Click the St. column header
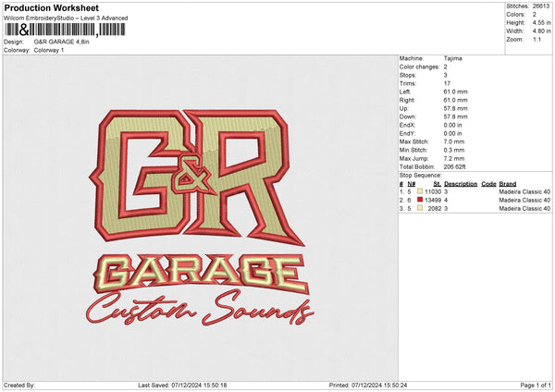Screen dimensions: 555x392 (438, 182)
